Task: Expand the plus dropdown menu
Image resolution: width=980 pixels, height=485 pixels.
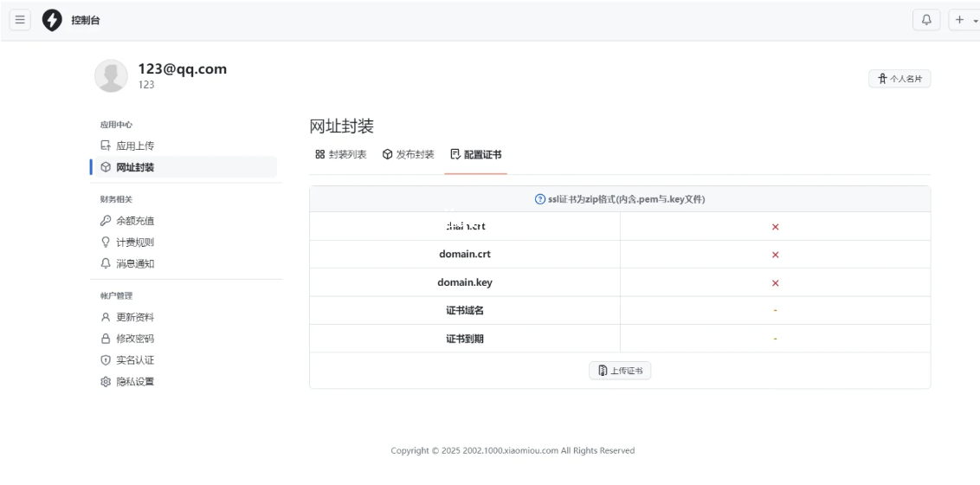Action: [x=964, y=20]
